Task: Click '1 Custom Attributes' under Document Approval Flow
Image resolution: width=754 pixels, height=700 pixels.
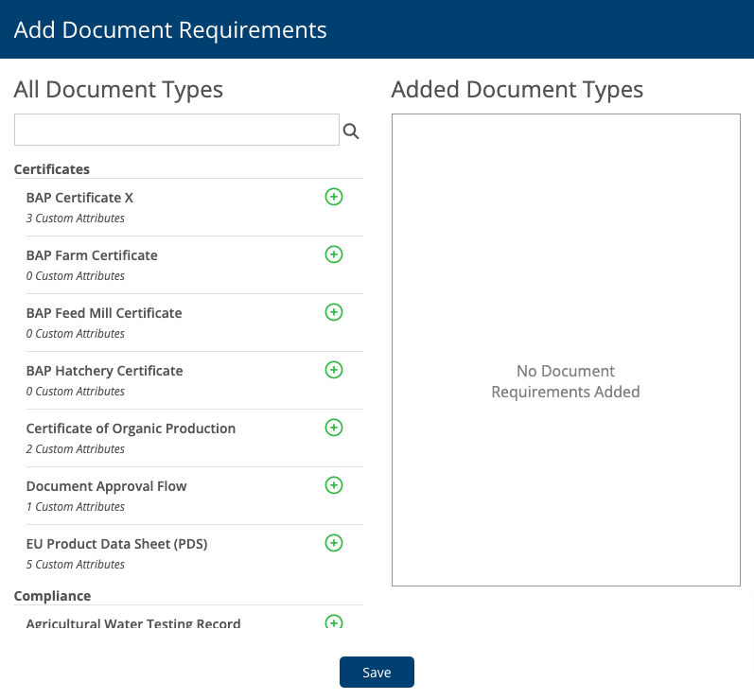Action: [76, 507]
